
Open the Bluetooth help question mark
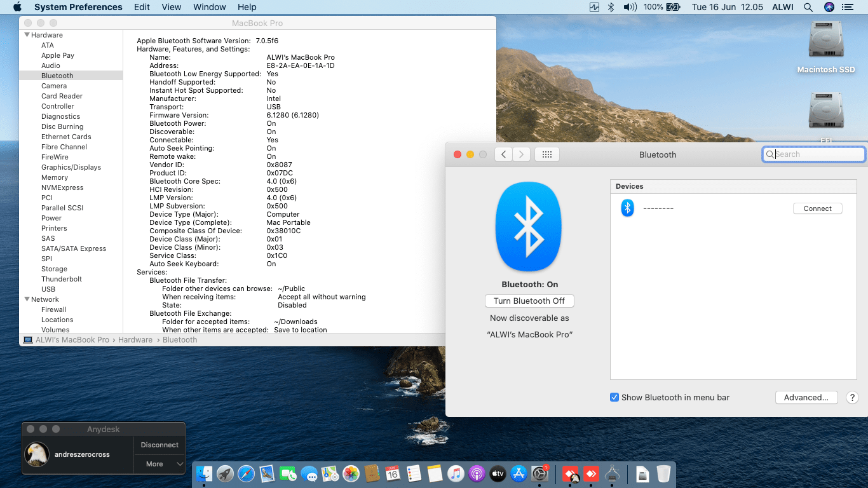pyautogui.click(x=852, y=398)
